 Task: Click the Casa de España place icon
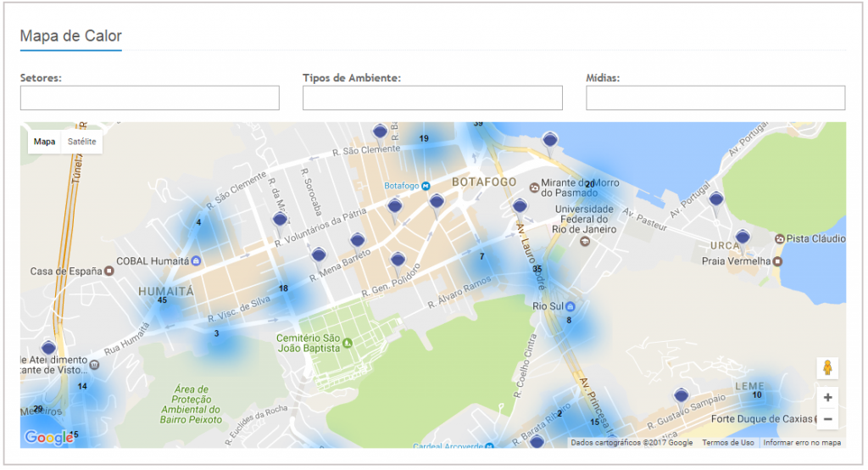coord(109,271)
